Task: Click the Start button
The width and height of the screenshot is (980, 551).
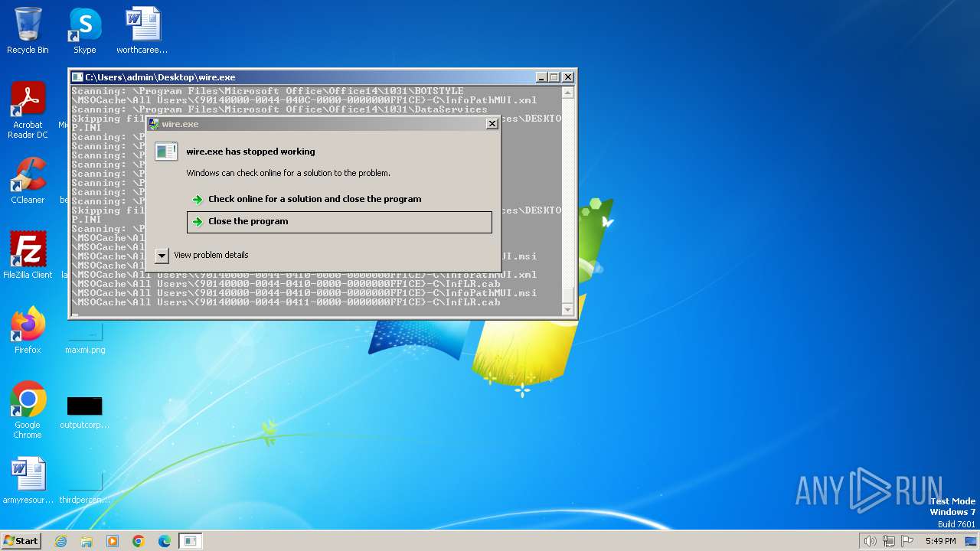Action: [x=21, y=540]
